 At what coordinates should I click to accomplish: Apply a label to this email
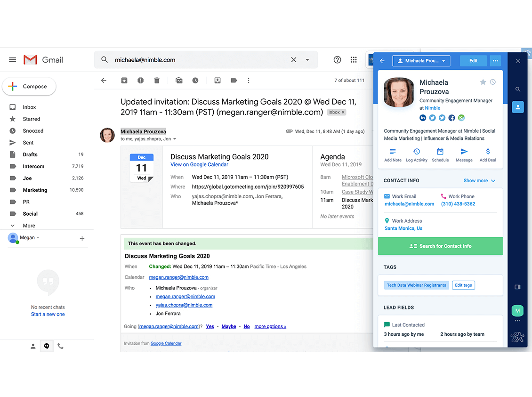(x=234, y=81)
